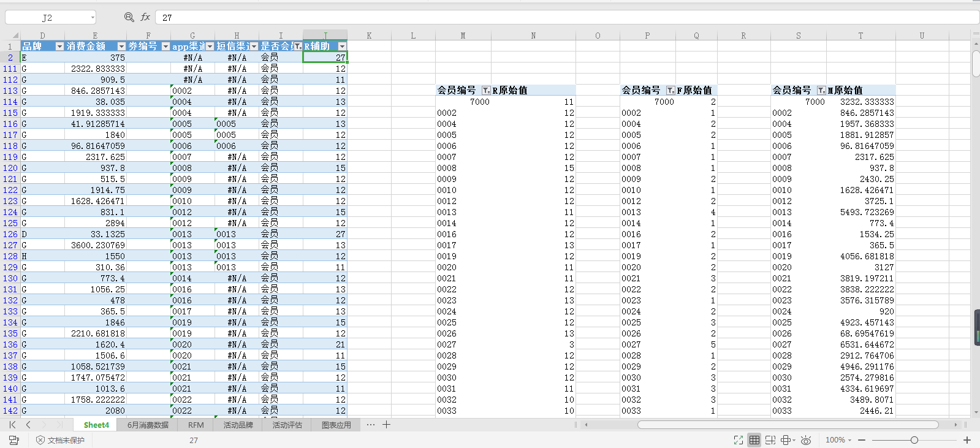Viewport: 980px width, 448px height.
Task: Click the document unprotected shield icon
Action: (x=40, y=440)
